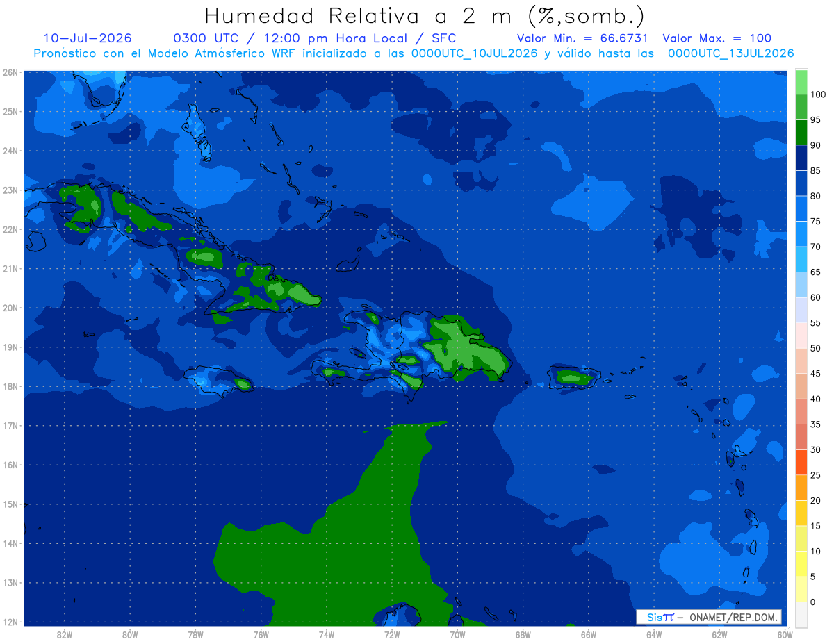Click the legend label '100'
The height and width of the screenshot is (644, 834).
pyautogui.click(x=818, y=94)
